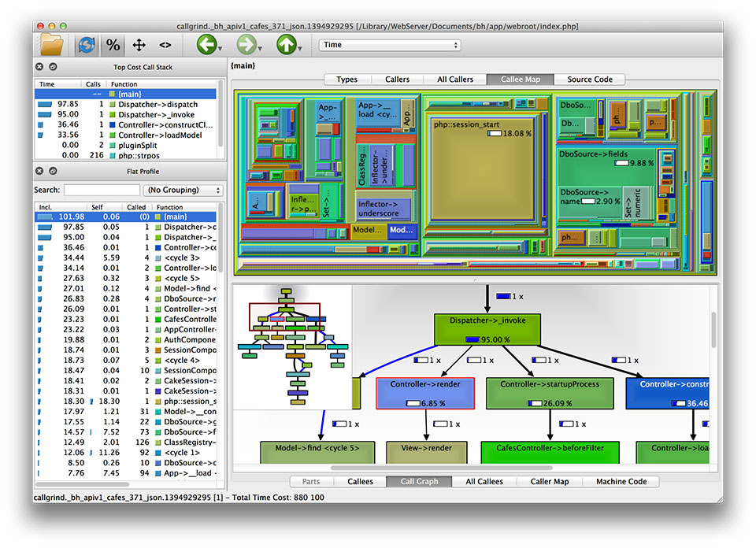
Task: Select View->render node in call graph
Action: click(x=427, y=453)
